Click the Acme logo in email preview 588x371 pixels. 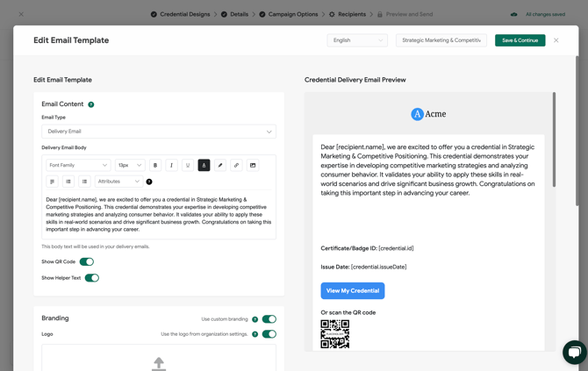(x=428, y=114)
